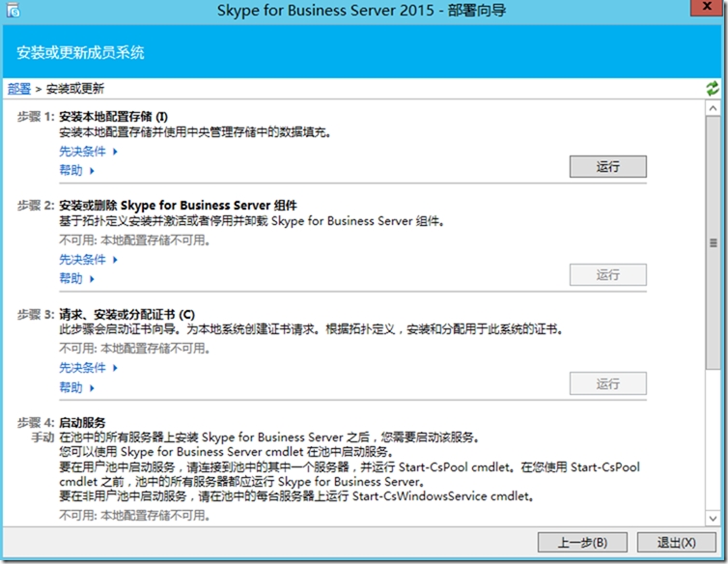Click the green refresh icon
This screenshot has width=728, height=564.
click(x=713, y=88)
